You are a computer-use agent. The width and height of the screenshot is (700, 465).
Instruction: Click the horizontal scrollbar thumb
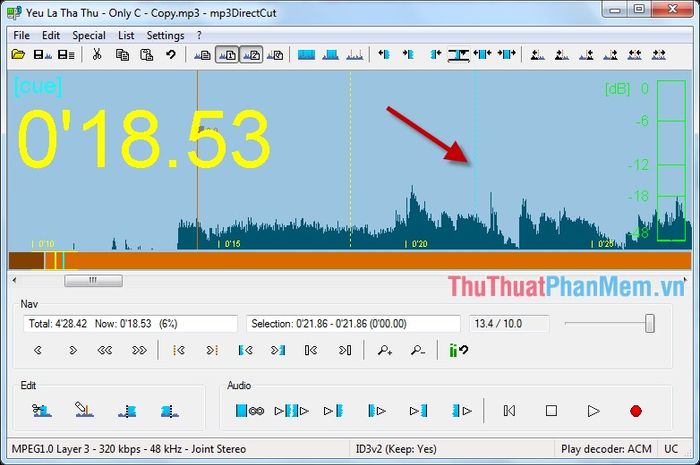click(93, 281)
